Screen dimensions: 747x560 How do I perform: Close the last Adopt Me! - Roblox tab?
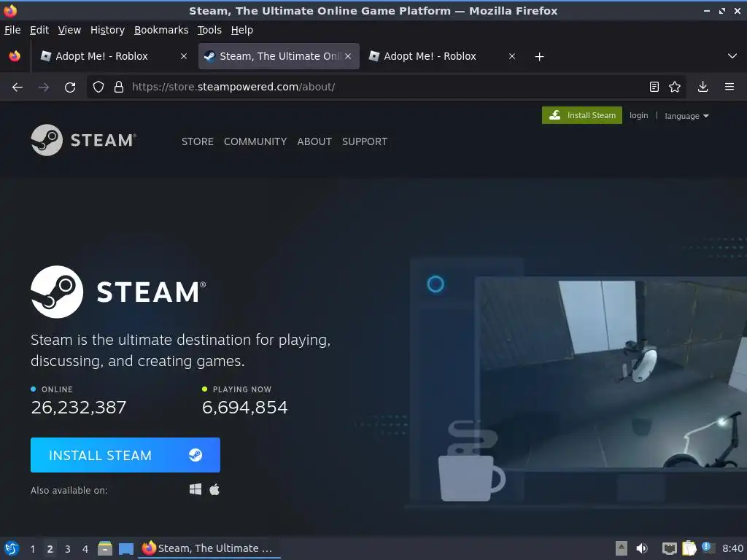point(512,56)
